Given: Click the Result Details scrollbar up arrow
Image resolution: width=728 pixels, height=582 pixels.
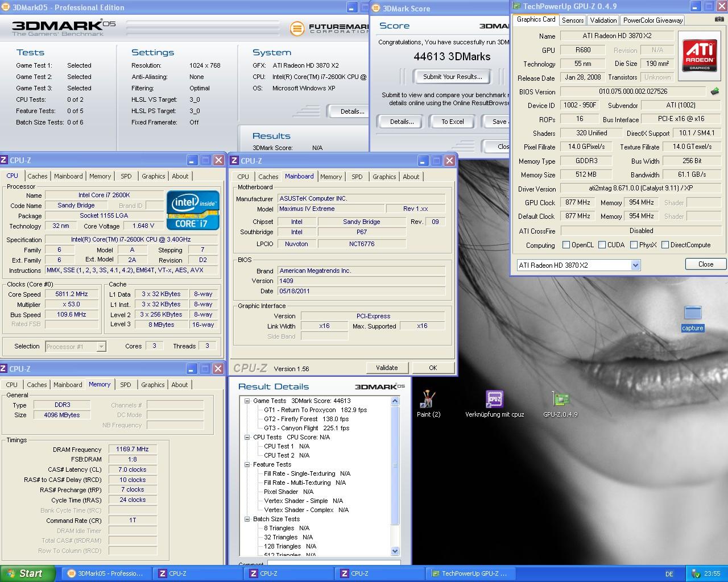Looking at the screenshot, I should [395, 401].
